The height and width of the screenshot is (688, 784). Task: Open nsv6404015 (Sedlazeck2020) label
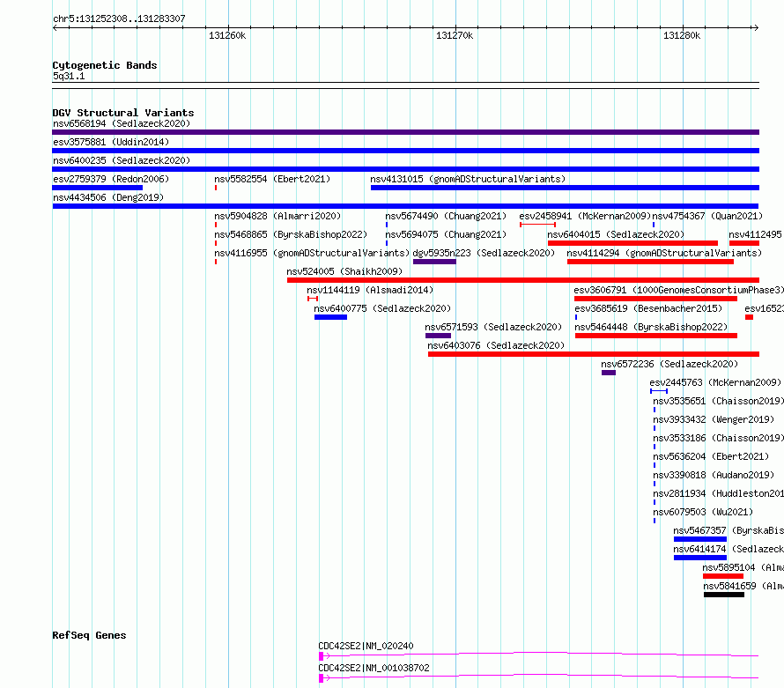pyautogui.click(x=616, y=234)
